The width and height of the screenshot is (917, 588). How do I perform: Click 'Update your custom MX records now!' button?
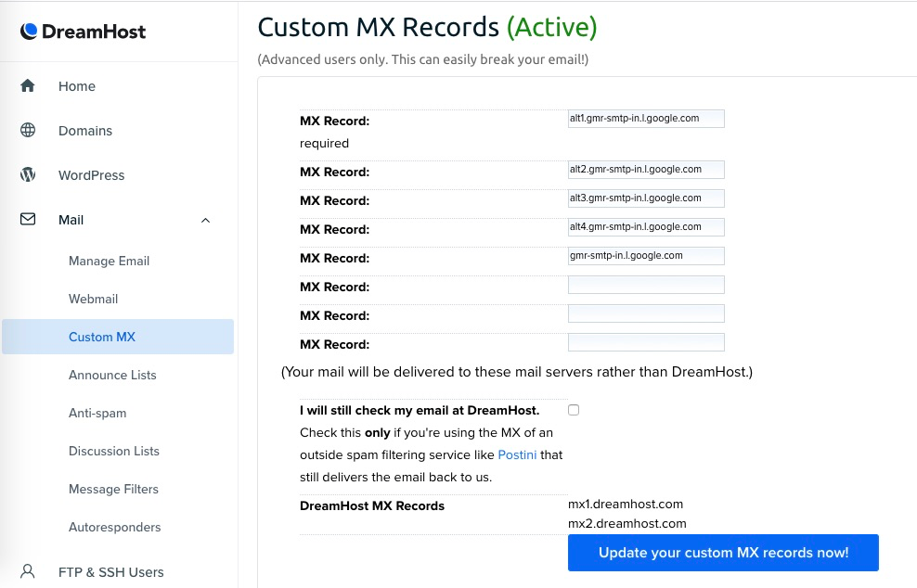(723, 553)
